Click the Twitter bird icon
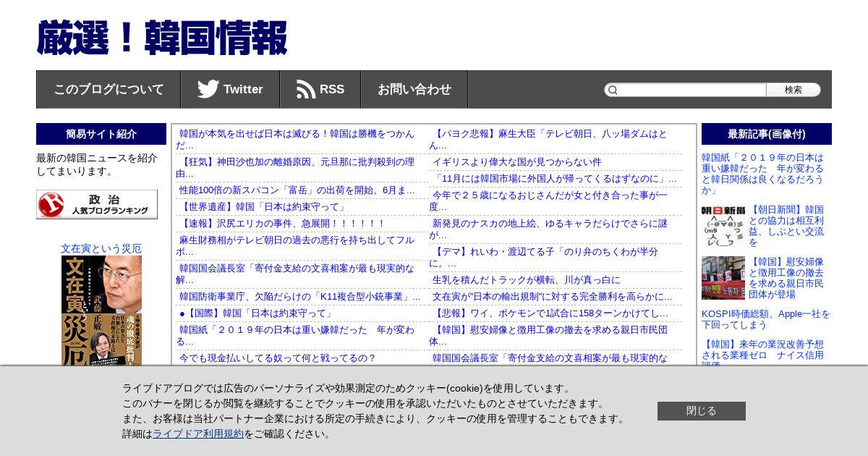 pyautogui.click(x=208, y=89)
